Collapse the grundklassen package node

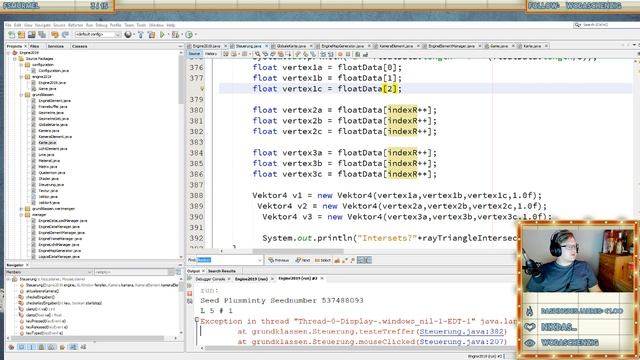point(21,95)
